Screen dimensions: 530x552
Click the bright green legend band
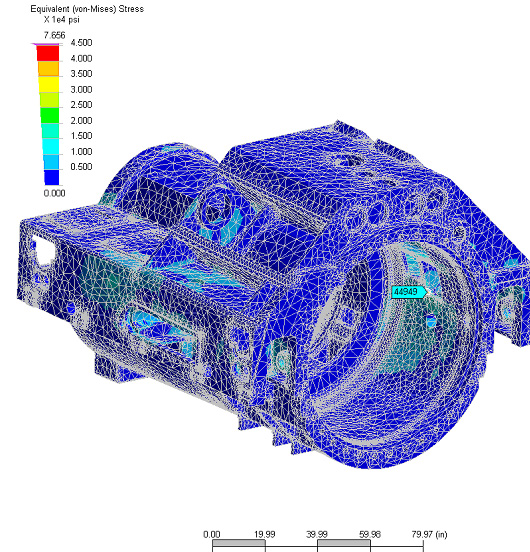click(50, 115)
